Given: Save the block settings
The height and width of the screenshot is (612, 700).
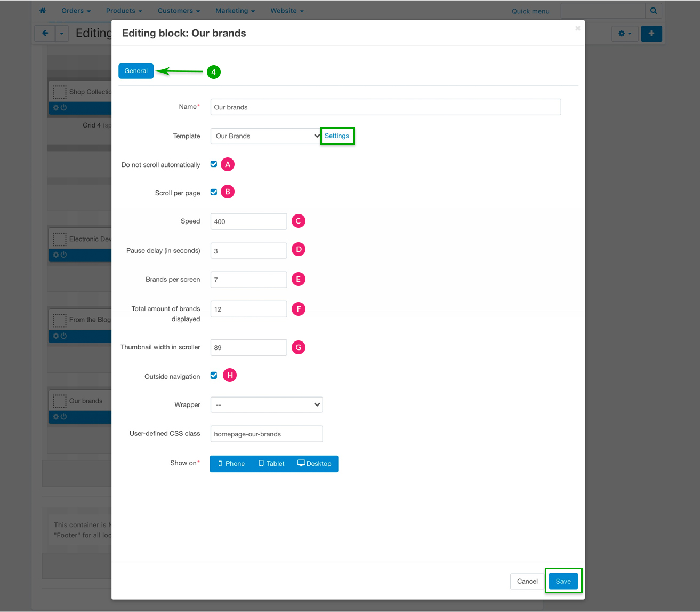Looking at the screenshot, I should coord(563,582).
